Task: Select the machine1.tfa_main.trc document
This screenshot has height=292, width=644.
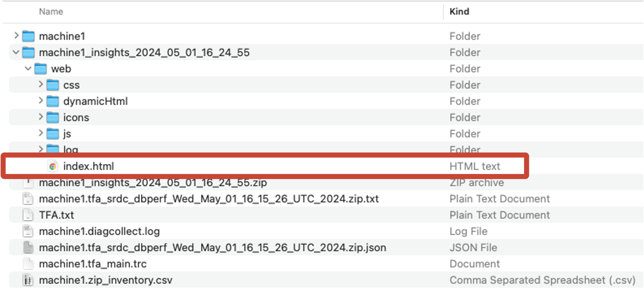Action: [x=93, y=264]
